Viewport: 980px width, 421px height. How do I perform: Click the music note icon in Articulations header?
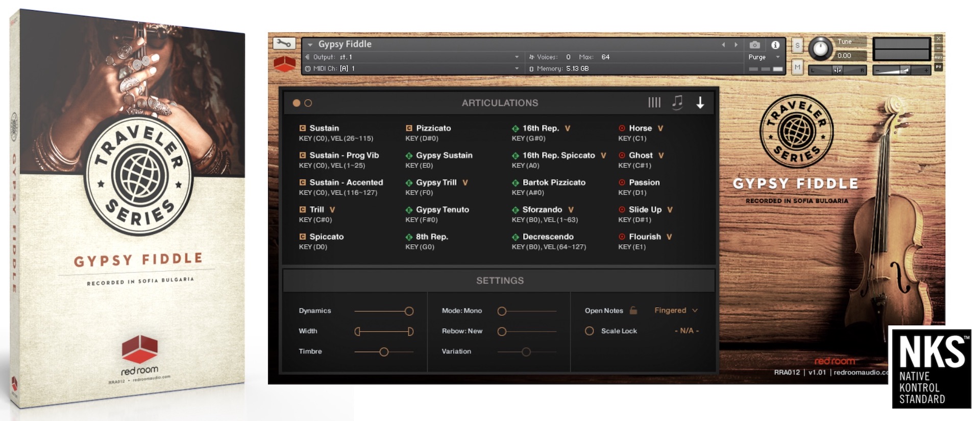[677, 102]
